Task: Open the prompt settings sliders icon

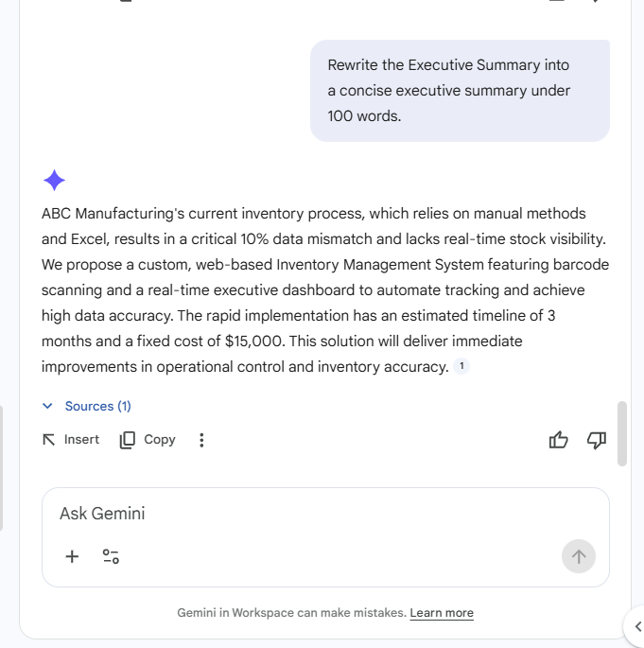Action: 111,556
